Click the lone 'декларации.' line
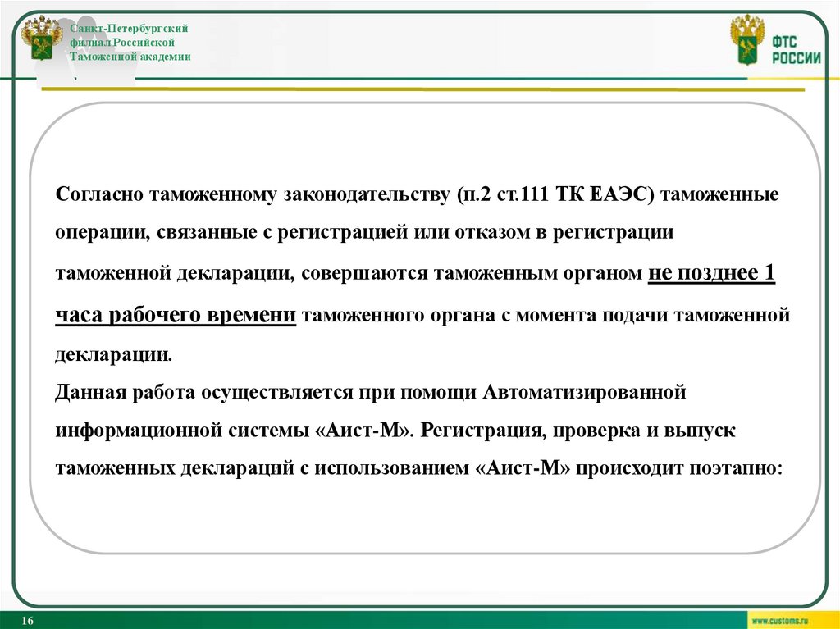 point(114,354)
